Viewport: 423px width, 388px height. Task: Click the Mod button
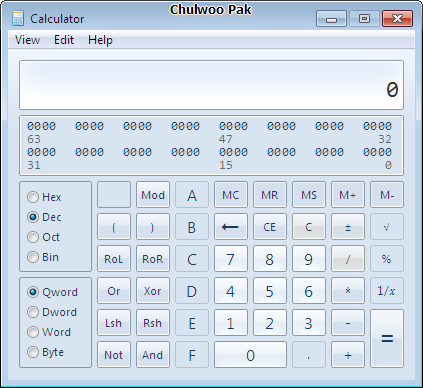153,195
